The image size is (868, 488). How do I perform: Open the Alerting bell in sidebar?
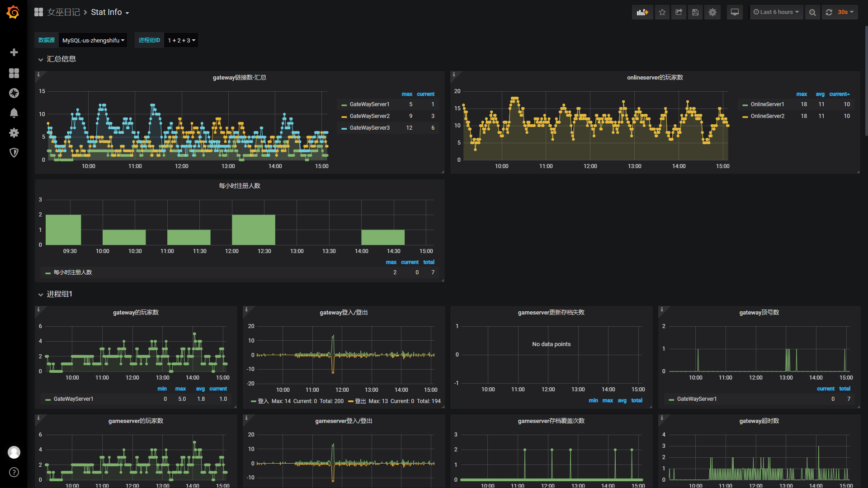[14, 113]
